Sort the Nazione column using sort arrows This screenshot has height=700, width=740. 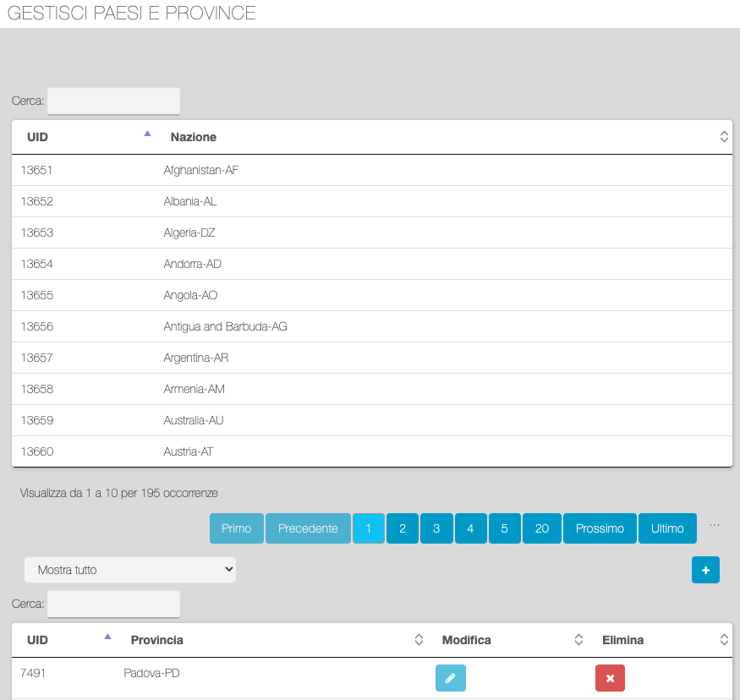coord(724,137)
